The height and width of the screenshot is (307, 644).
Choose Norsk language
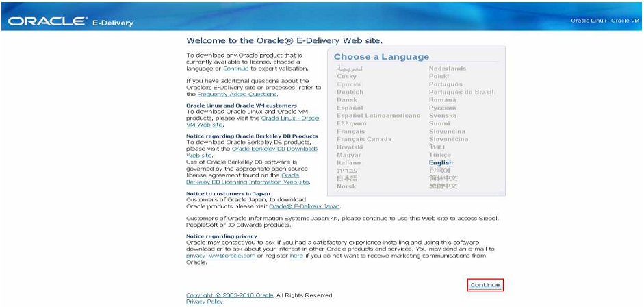[346, 186]
